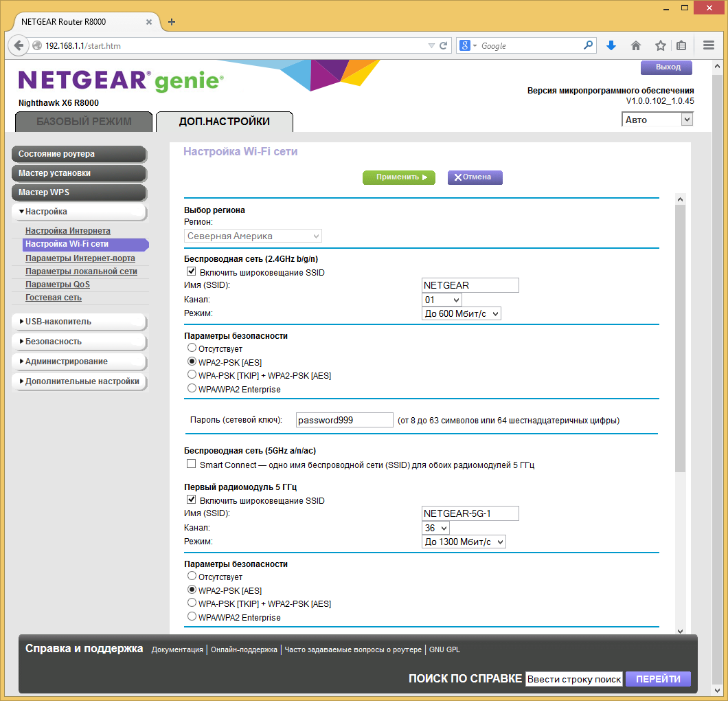Select 2.4GHz WPA2-PSK [AES] option
Viewport: 728px width, 701px height.
click(x=192, y=361)
